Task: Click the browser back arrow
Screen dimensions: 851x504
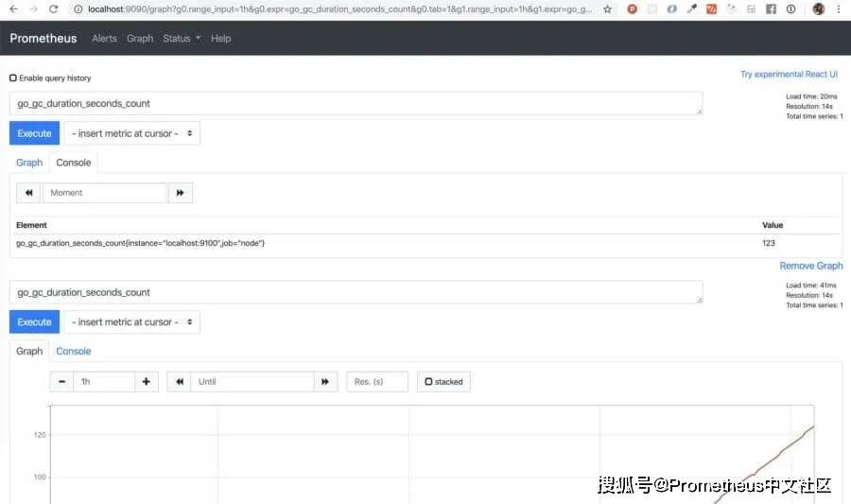Action: (12, 9)
